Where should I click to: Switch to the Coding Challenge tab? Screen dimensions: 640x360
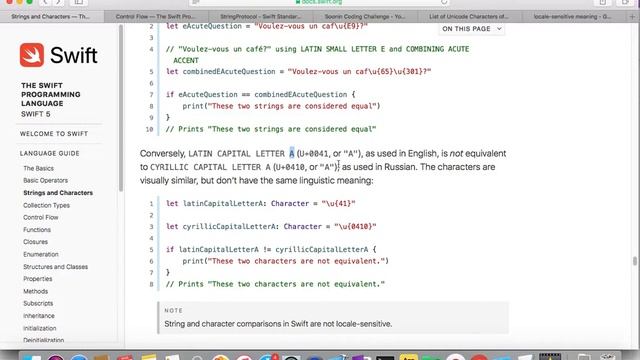point(365,17)
